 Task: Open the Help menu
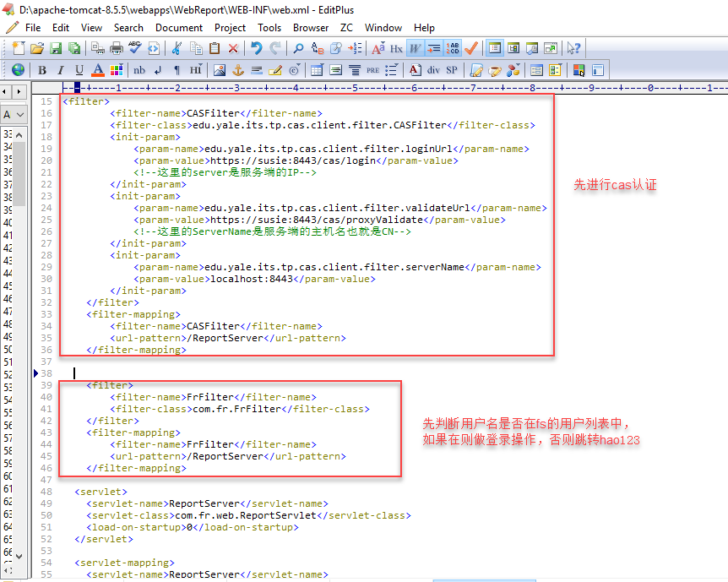[424, 28]
